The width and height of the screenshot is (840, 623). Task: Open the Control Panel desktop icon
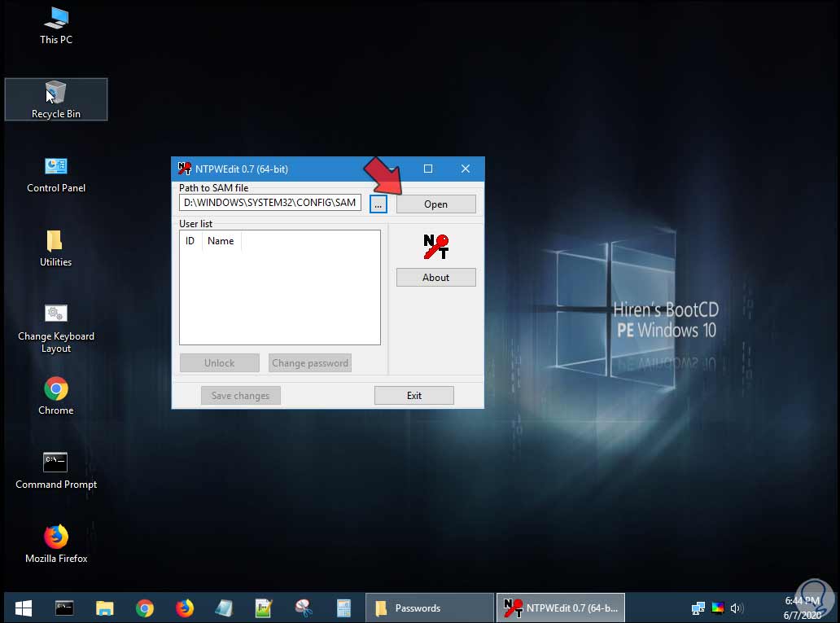55,175
